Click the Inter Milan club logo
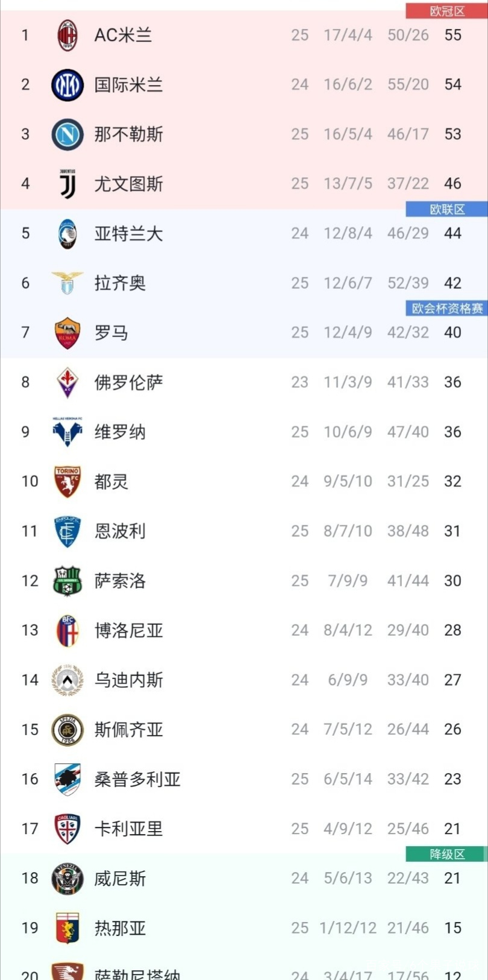488x980 pixels. coord(67,85)
